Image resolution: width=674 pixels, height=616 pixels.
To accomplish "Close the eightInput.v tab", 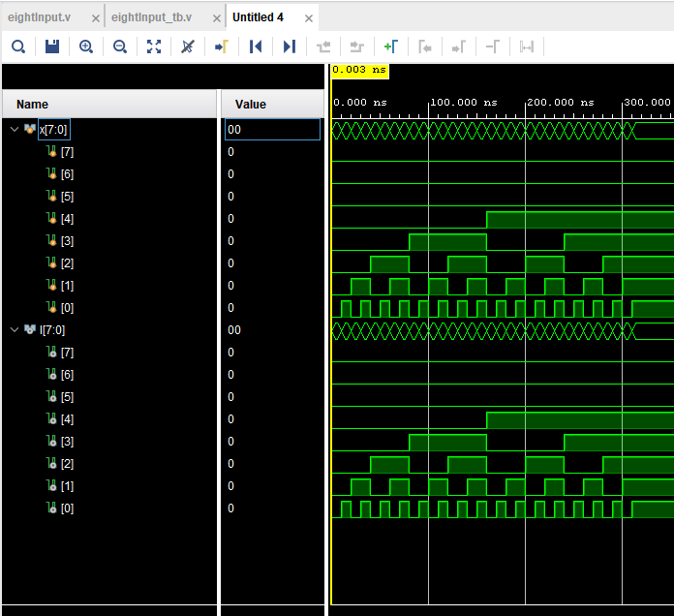I will pos(94,17).
